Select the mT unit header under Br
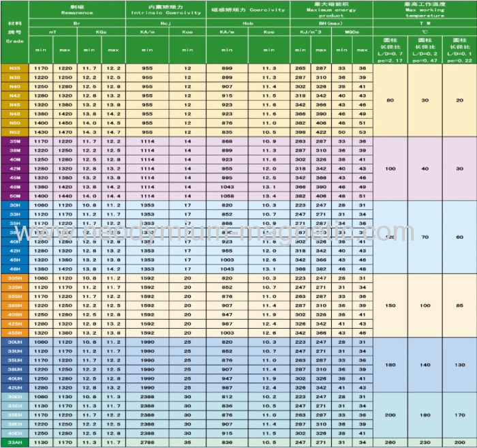The height and width of the screenshot is (448, 477). (53, 31)
